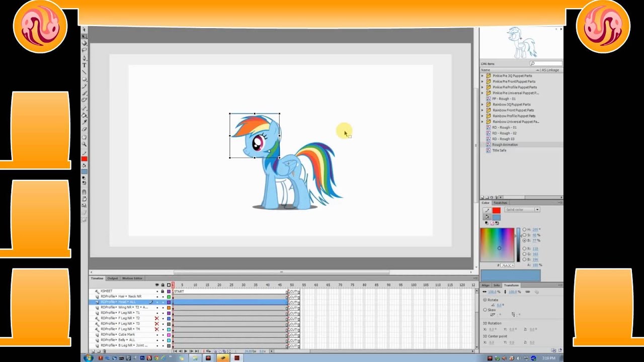This screenshot has height=362, width=644.
Task: Click the brightness slider beside spectrum
Action: [518, 245]
